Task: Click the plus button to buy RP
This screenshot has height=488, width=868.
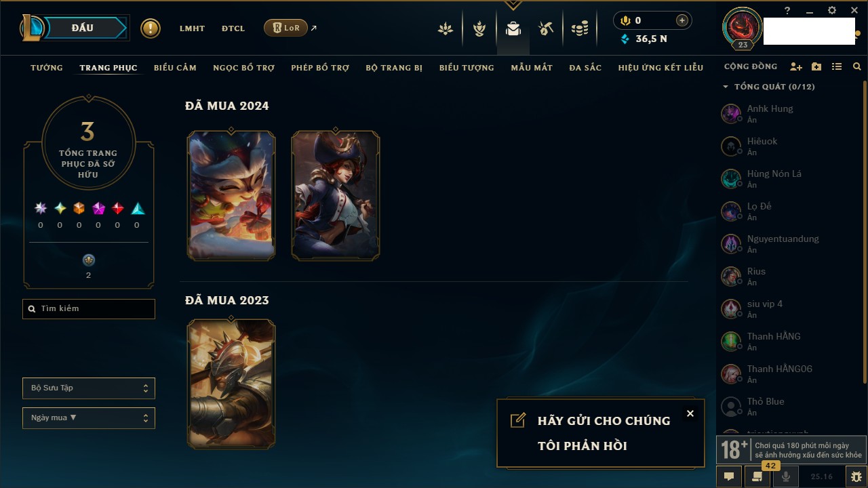Action: pos(682,20)
